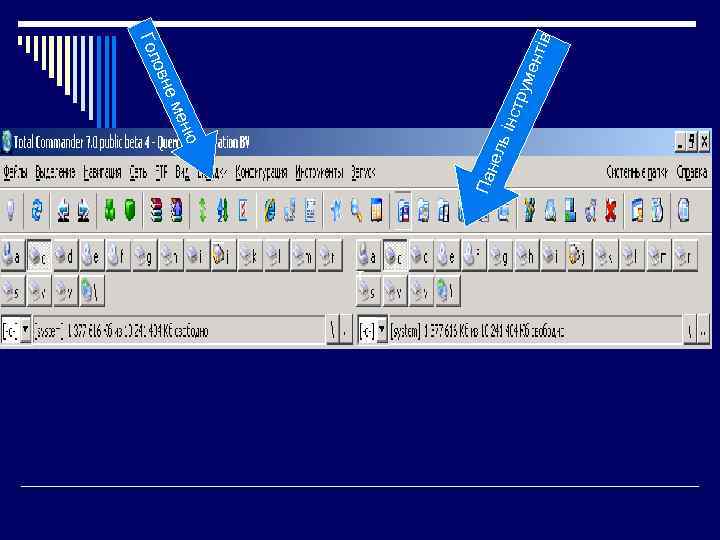Image resolution: width=720 pixels, height=540 pixels.
Task: Open the Сеть menu
Action: pyautogui.click(x=138, y=172)
